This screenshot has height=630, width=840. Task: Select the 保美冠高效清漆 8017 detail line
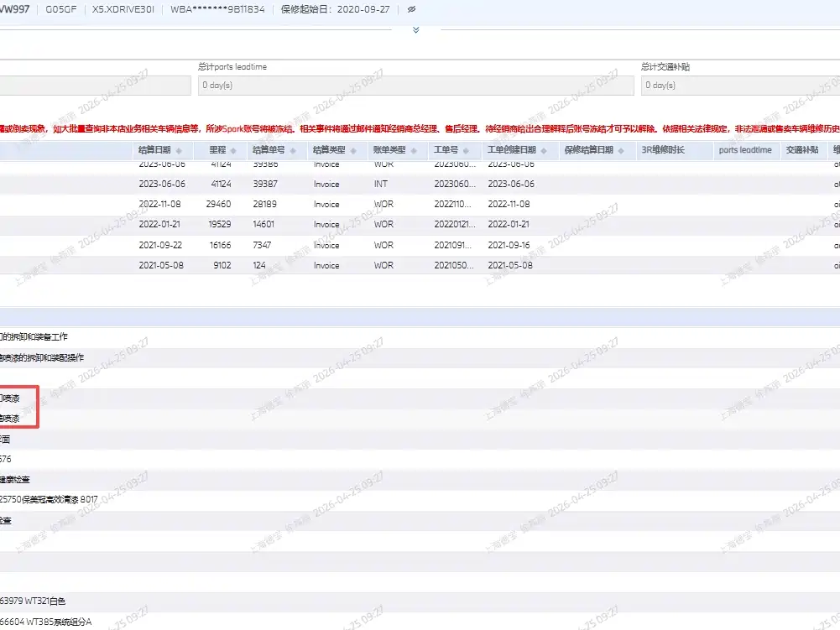[x=420, y=499]
